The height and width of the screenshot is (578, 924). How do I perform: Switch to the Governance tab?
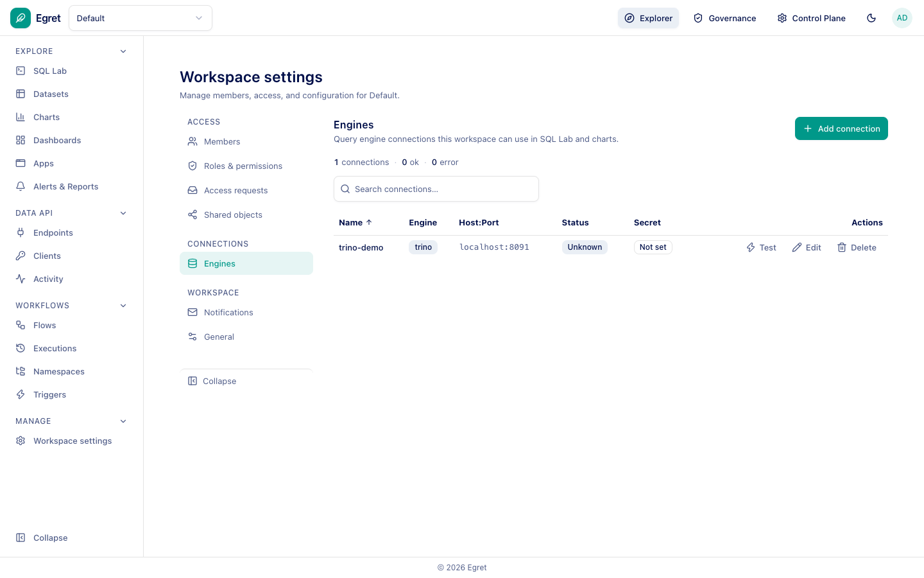[x=724, y=18]
